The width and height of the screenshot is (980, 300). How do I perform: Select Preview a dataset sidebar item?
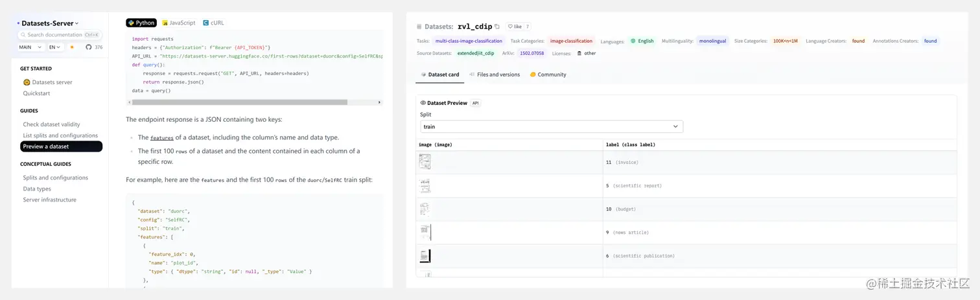coord(61,146)
